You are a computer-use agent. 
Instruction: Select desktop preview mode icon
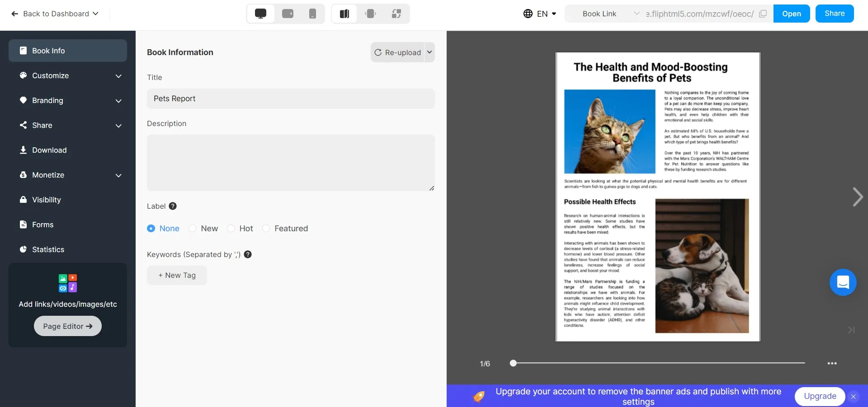(x=260, y=14)
